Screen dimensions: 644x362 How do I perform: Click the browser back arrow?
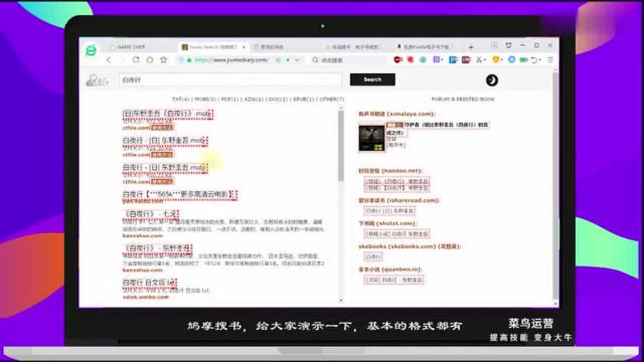point(109,60)
